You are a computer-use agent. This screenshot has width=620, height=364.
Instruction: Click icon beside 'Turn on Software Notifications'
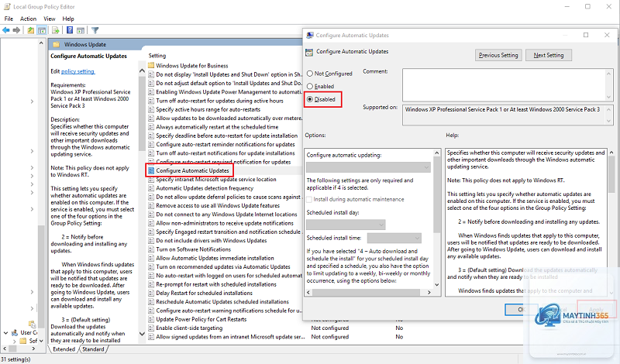(151, 249)
